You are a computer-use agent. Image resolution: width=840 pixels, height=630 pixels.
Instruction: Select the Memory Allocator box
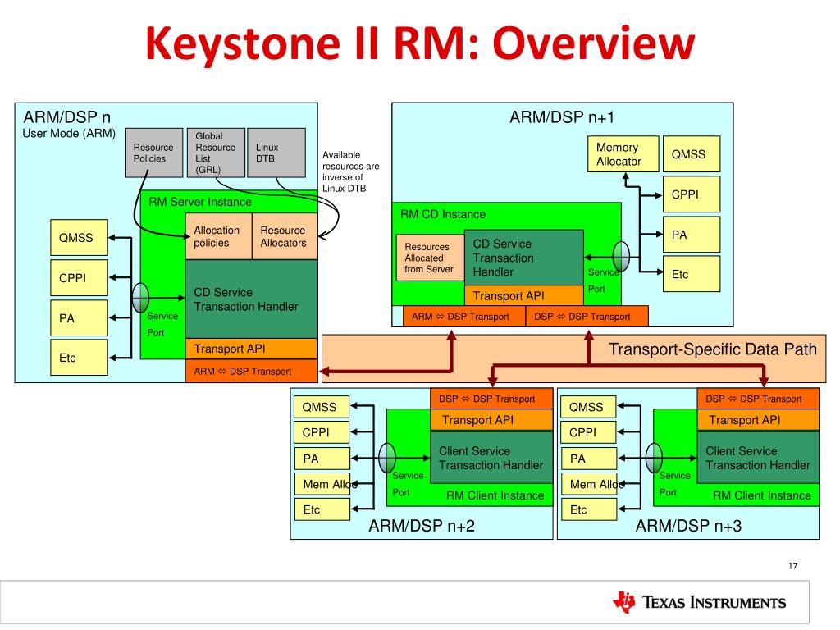(x=623, y=154)
